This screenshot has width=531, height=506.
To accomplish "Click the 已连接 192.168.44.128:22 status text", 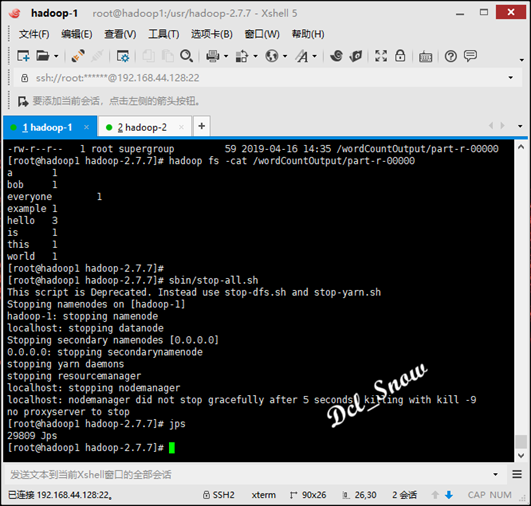I will pyautogui.click(x=60, y=495).
